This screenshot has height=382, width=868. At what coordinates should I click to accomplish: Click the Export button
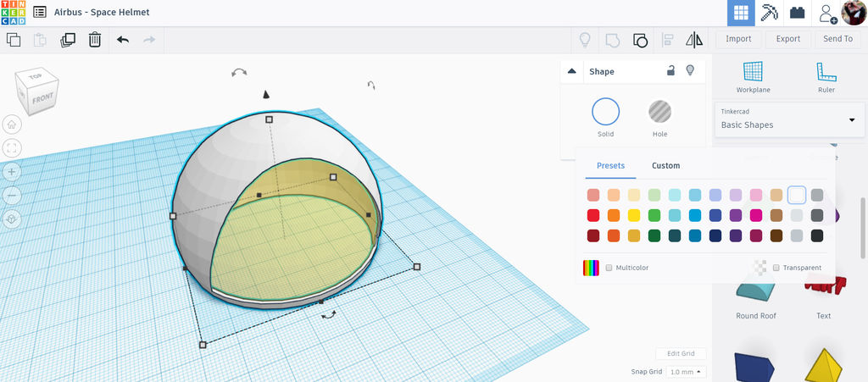point(788,39)
